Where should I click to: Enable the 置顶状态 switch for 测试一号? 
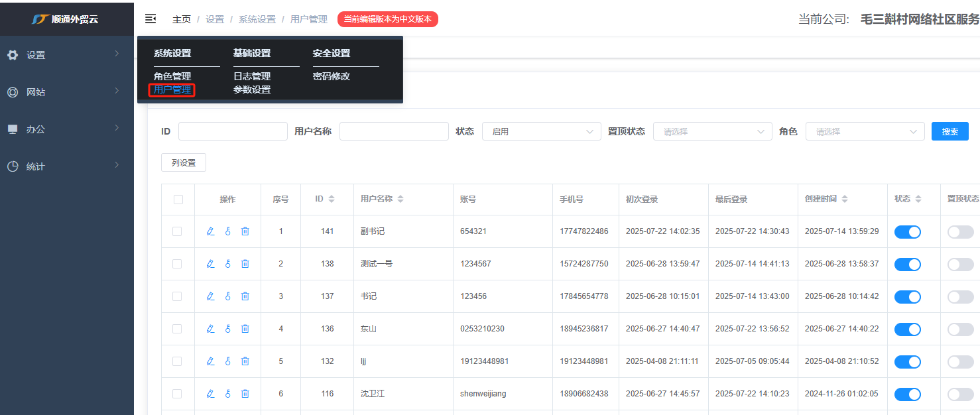961,265
